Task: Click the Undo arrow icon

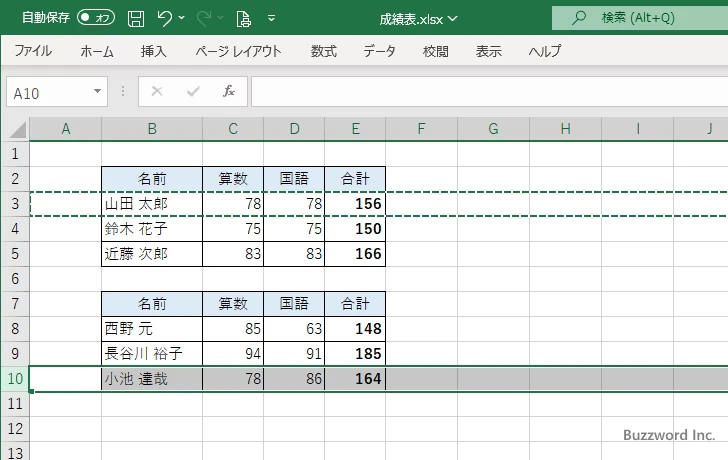Action: point(164,18)
